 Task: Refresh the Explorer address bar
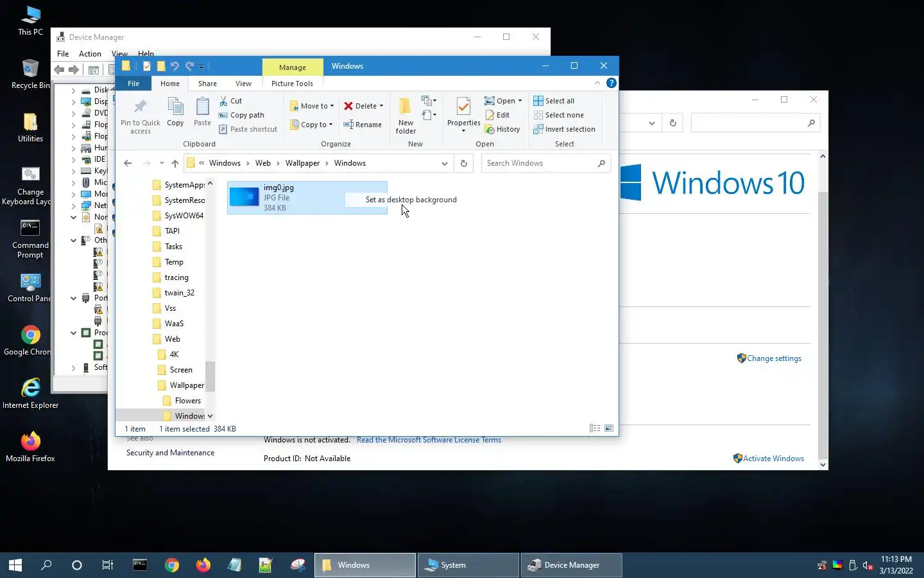click(463, 163)
